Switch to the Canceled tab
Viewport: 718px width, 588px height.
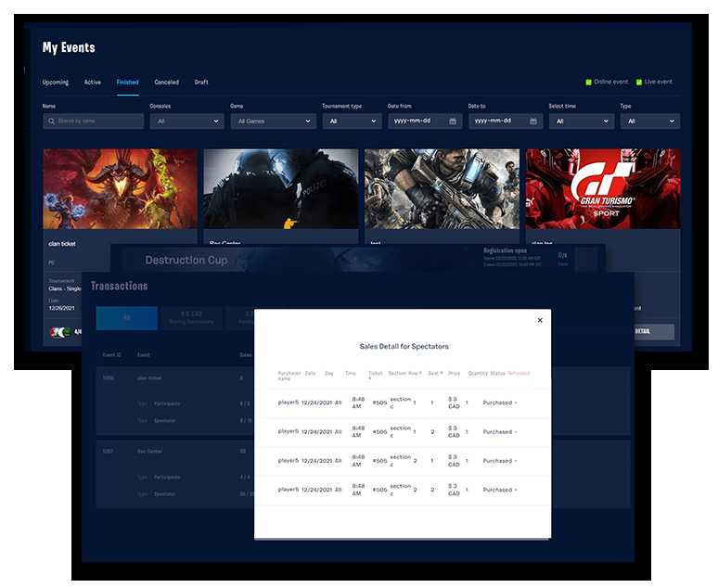click(x=167, y=83)
